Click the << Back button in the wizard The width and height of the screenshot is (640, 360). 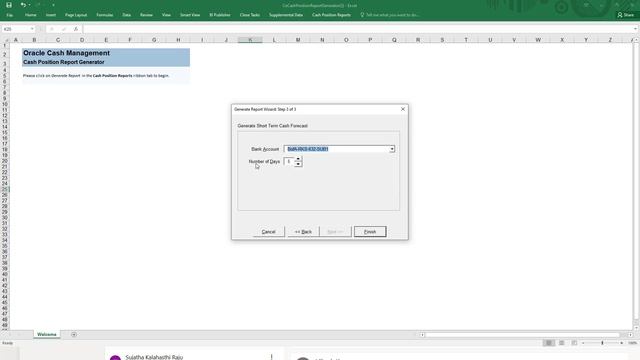[303, 232]
